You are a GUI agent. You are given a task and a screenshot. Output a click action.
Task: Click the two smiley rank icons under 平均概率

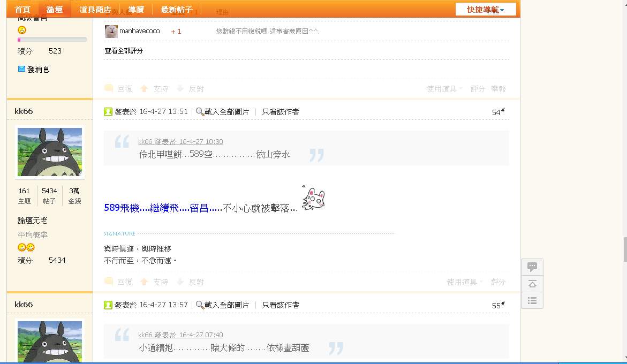point(26,247)
